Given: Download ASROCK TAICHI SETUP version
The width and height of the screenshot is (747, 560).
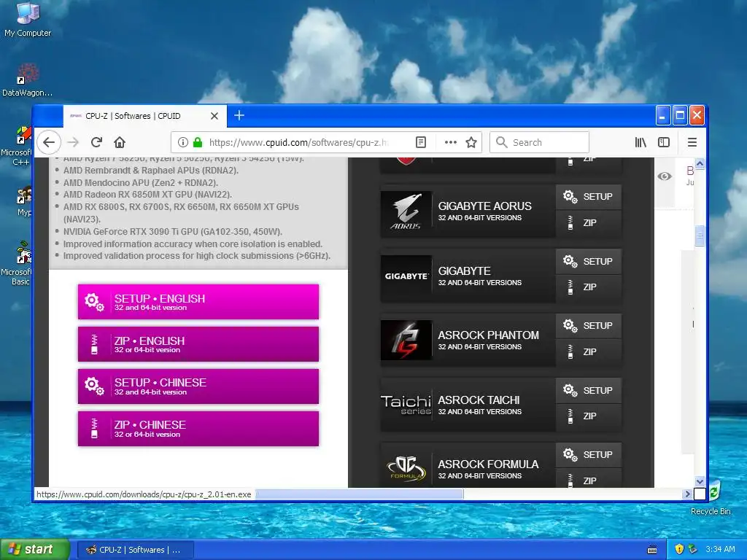Looking at the screenshot, I should [589, 391].
